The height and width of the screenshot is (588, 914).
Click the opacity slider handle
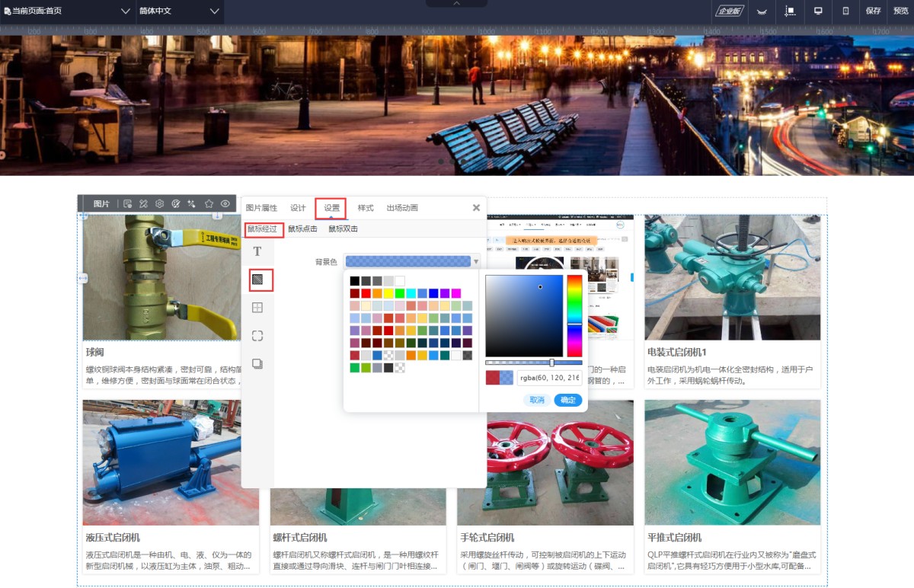[x=551, y=363]
